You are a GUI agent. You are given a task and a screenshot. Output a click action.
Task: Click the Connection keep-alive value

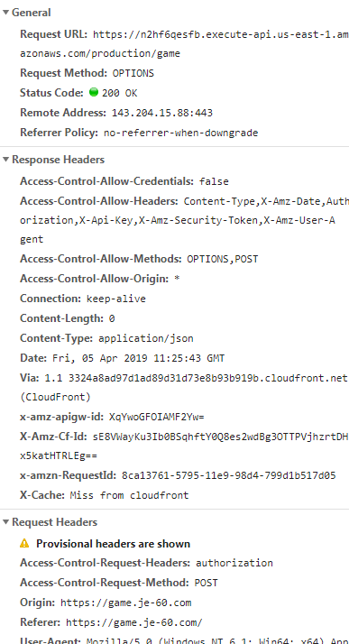(x=116, y=299)
